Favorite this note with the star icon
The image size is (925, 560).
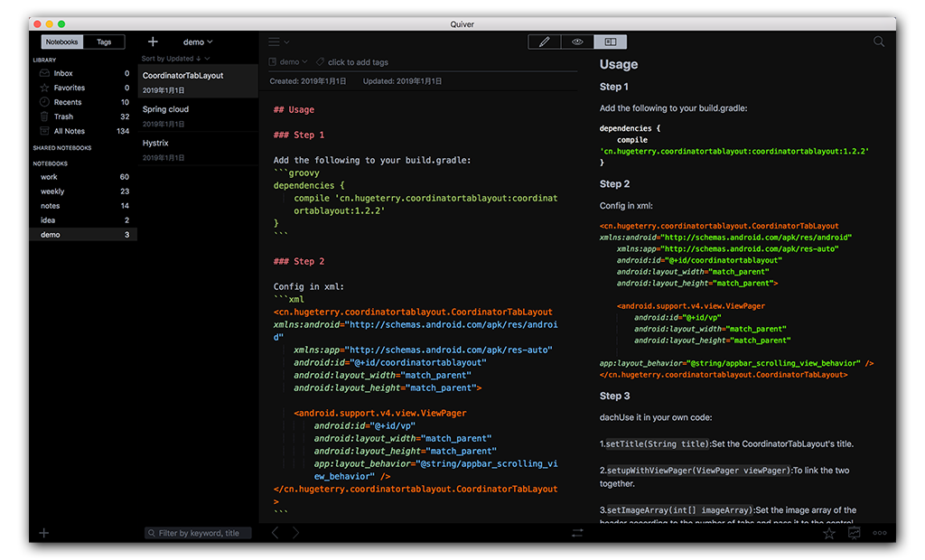point(829,534)
